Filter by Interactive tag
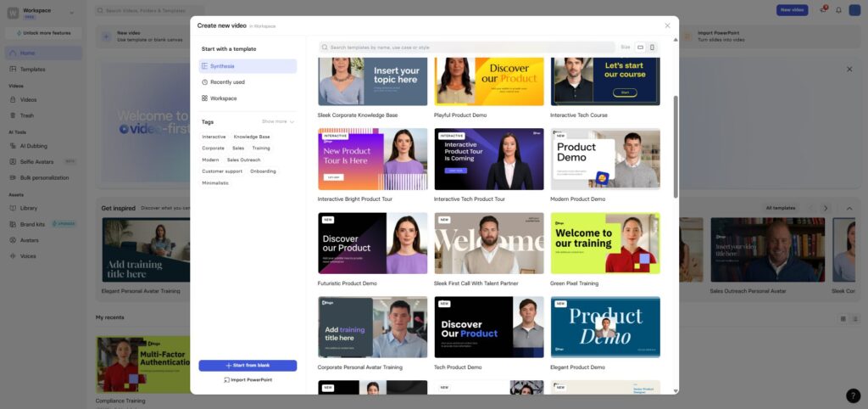Image resolution: width=868 pixels, height=409 pixels. tap(214, 137)
